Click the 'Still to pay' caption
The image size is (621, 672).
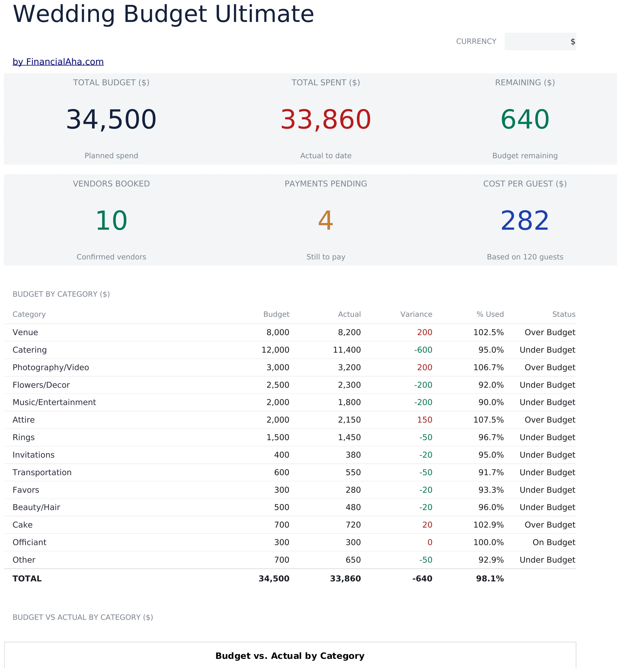coord(326,257)
